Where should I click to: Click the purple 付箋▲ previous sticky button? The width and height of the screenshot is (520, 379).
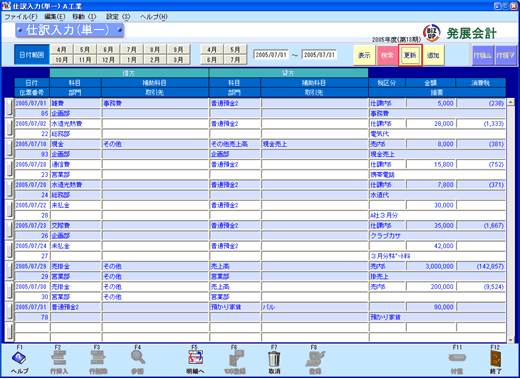483,55
